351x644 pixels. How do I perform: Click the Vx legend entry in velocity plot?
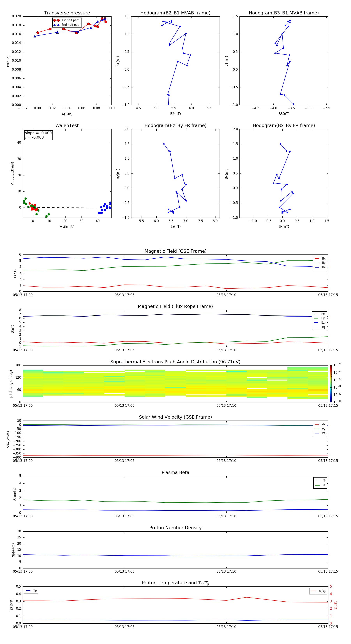coord(320,424)
